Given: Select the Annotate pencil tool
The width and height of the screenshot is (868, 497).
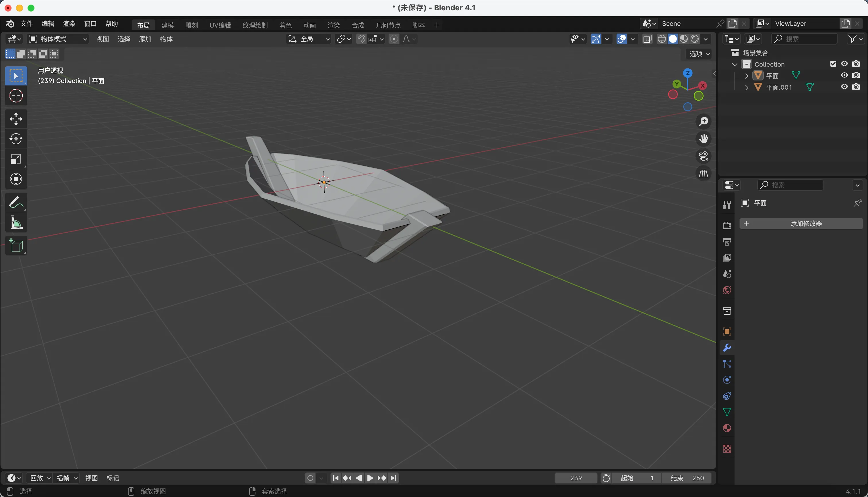Looking at the screenshot, I should [16, 202].
